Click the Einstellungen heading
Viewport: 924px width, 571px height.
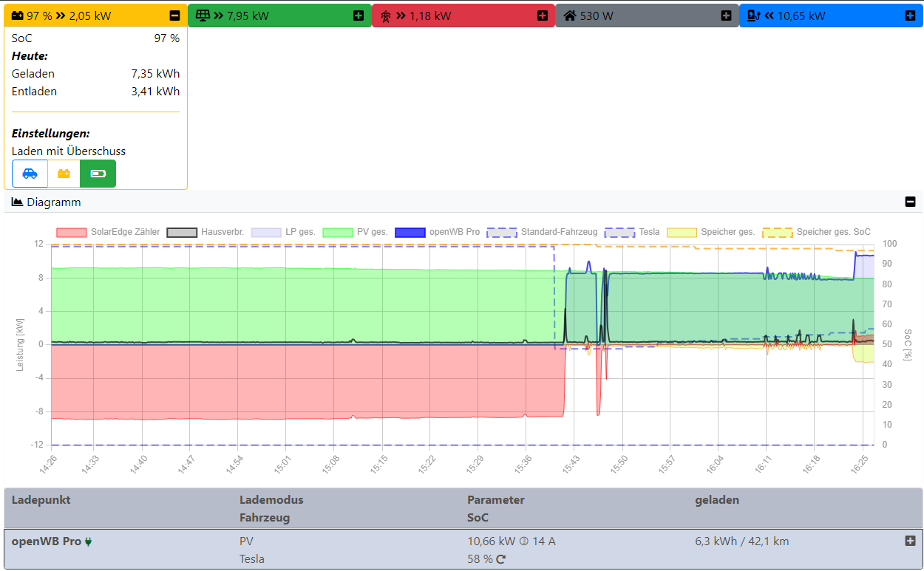click(51, 134)
